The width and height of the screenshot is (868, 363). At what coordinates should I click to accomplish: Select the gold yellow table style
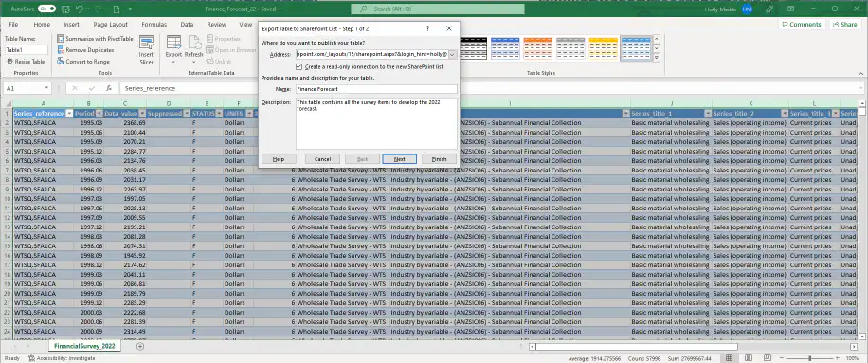(603, 48)
